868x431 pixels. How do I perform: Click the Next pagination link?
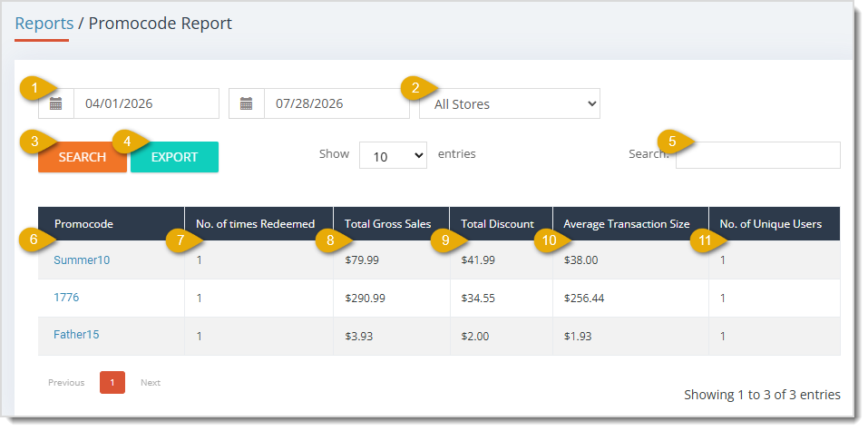151,383
